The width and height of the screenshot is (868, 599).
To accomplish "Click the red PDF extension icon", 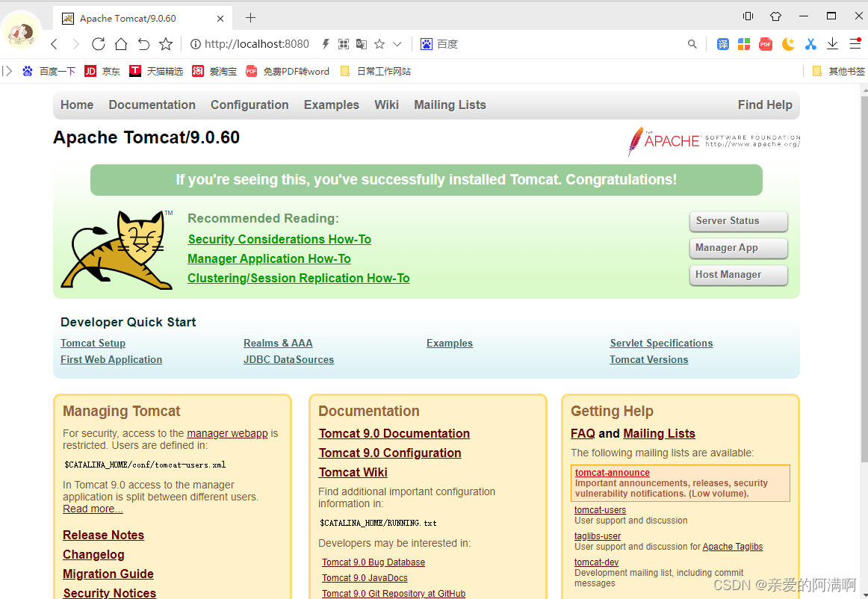I will pos(766,44).
